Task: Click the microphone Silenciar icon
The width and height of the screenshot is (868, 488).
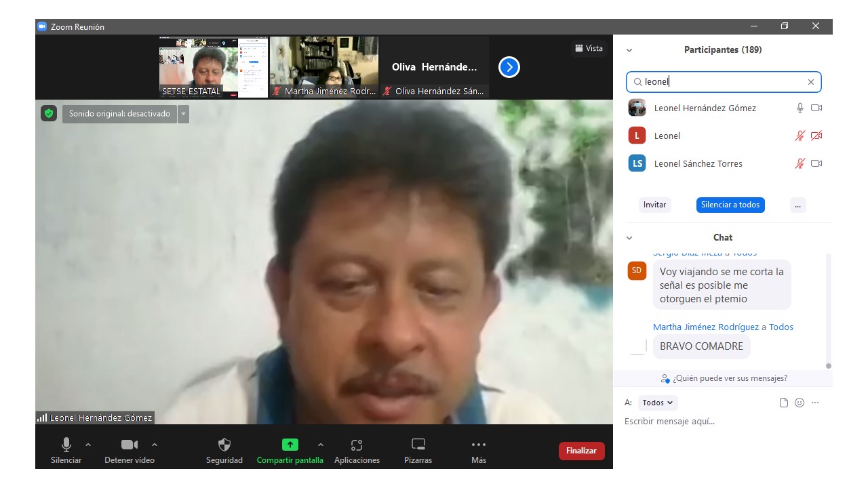Action: [x=66, y=445]
